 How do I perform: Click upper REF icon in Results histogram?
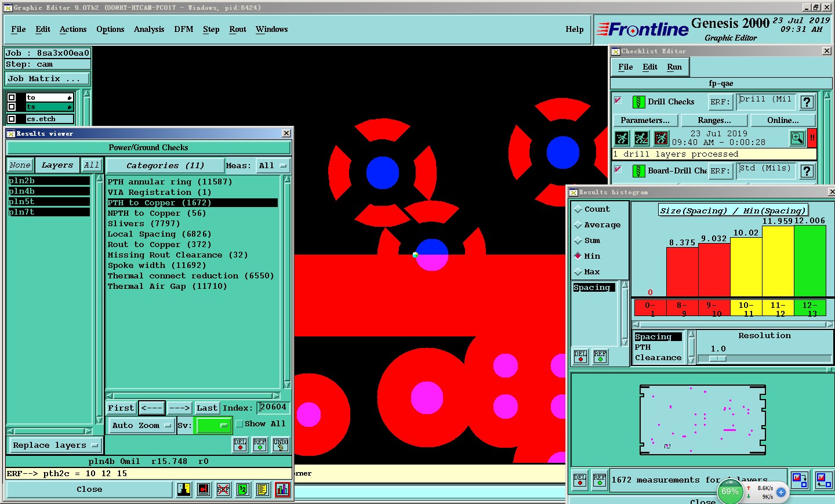click(600, 357)
